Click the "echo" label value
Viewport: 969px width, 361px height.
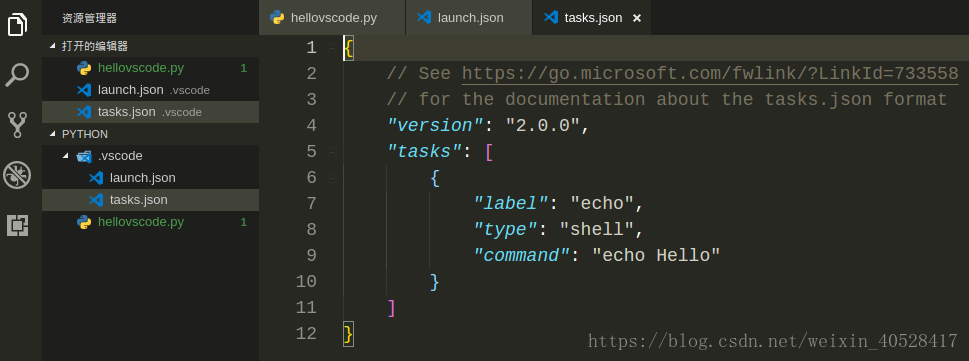pyautogui.click(x=603, y=203)
